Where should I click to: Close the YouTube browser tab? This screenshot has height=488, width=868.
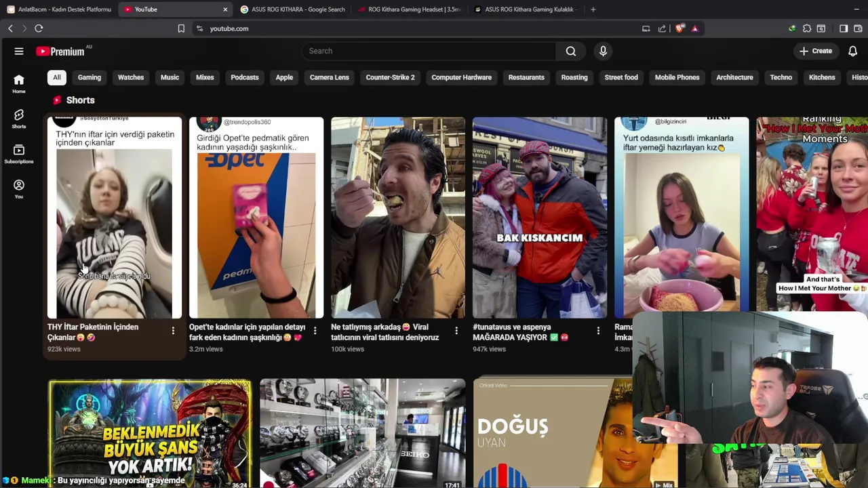225,9
